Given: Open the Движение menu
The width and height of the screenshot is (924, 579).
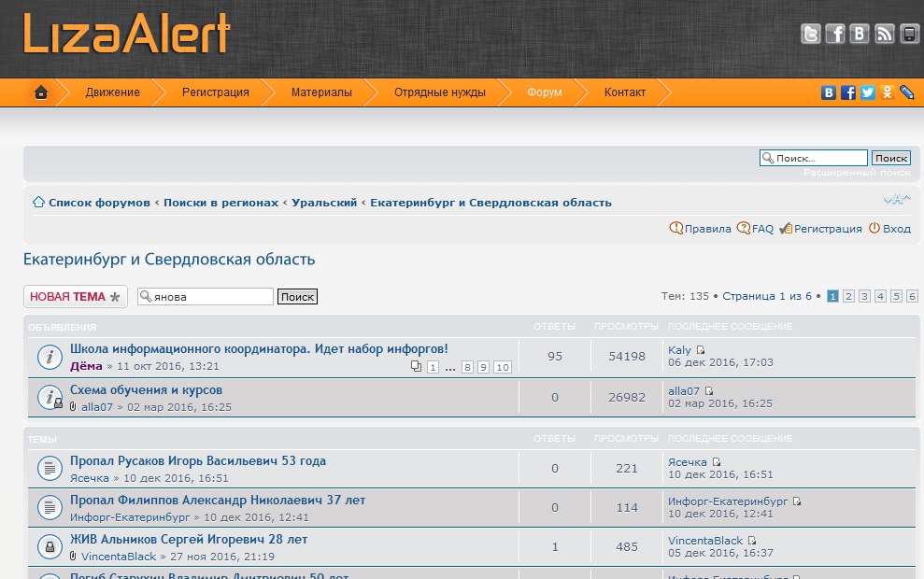Looking at the screenshot, I should coord(112,92).
